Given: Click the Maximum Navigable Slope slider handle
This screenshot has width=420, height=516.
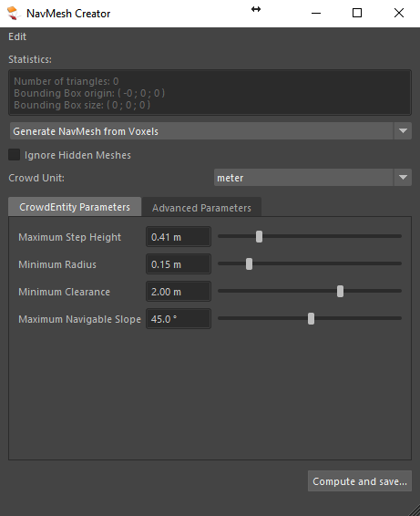Looking at the screenshot, I should pyautogui.click(x=311, y=318).
